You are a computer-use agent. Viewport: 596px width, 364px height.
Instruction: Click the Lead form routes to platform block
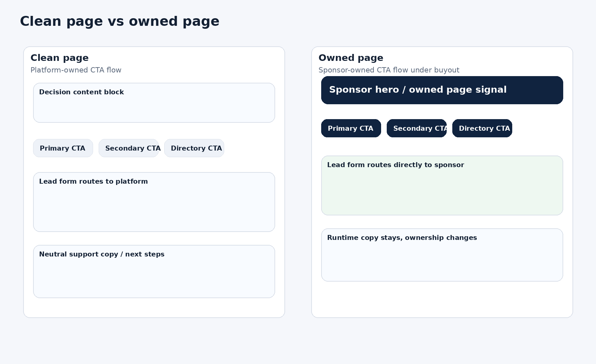(x=154, y=202)
